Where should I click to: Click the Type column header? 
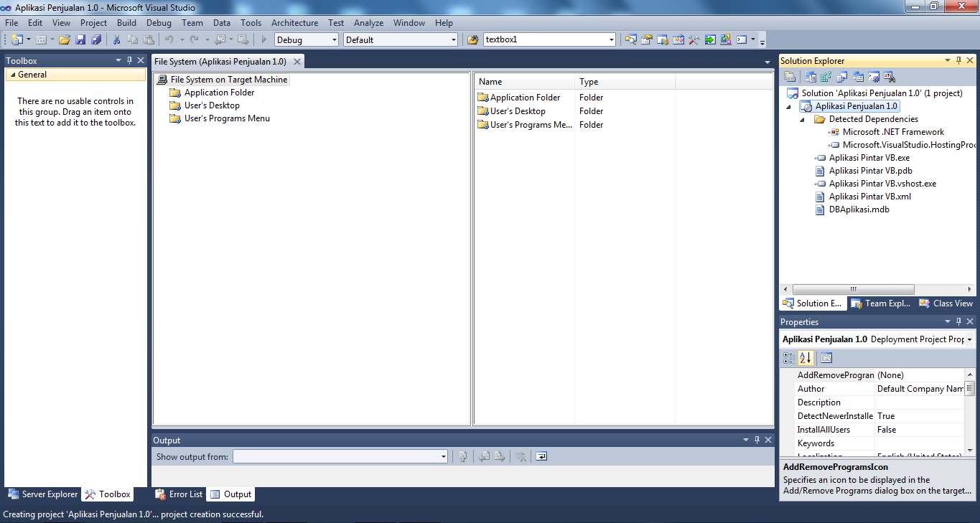pos(625,82)
